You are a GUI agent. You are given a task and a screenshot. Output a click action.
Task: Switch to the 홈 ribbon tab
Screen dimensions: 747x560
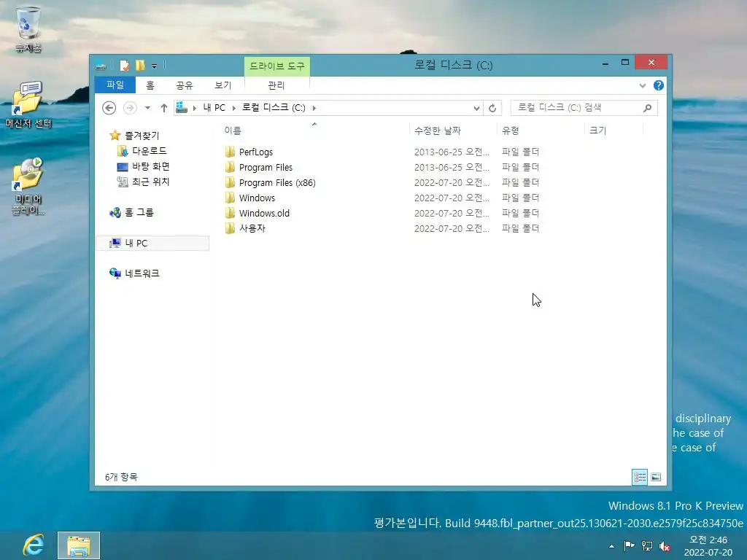click(150, 85)
